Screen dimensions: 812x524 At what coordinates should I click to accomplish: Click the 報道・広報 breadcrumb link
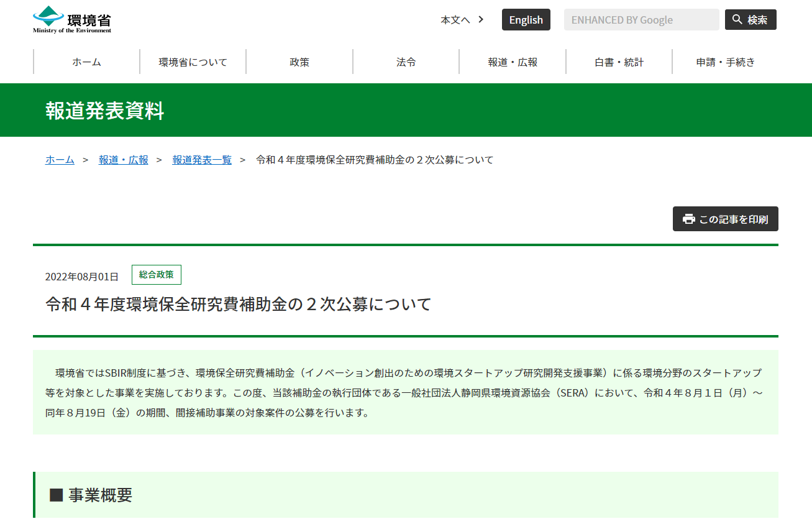(123, 160)
